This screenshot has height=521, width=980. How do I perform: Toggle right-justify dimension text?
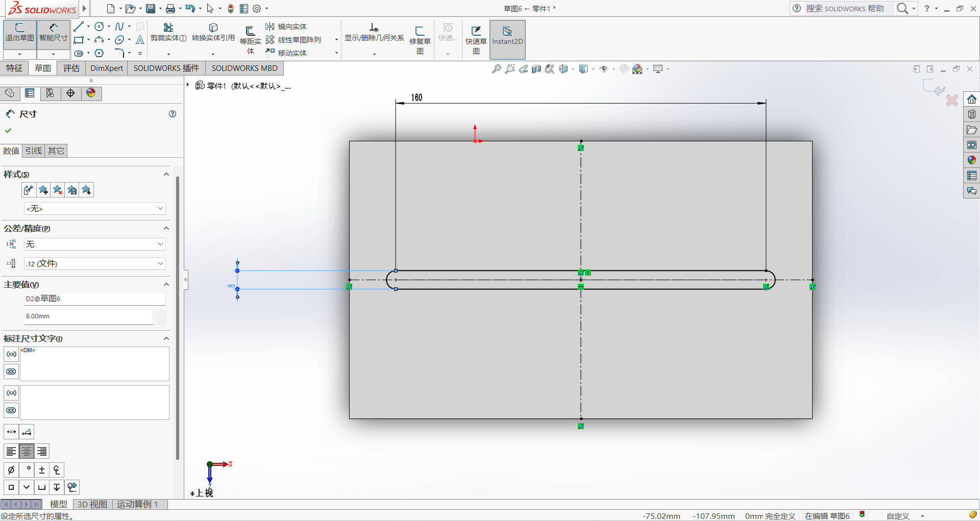(42, 451)
